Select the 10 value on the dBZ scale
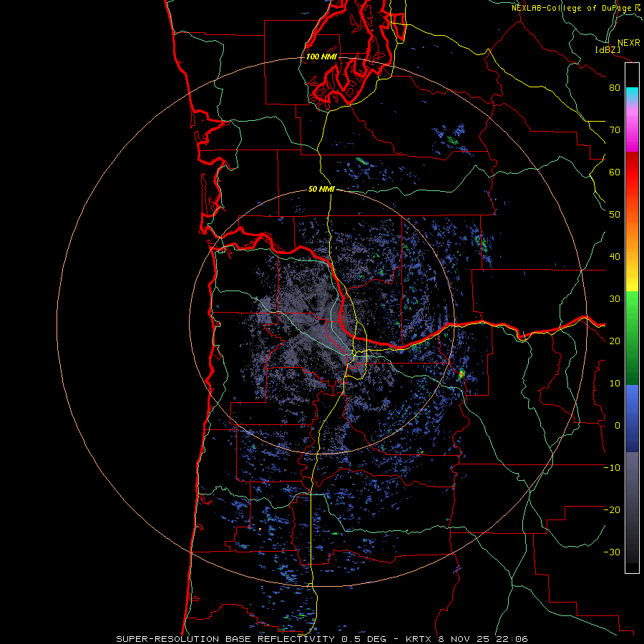 (x=615, y=384)
